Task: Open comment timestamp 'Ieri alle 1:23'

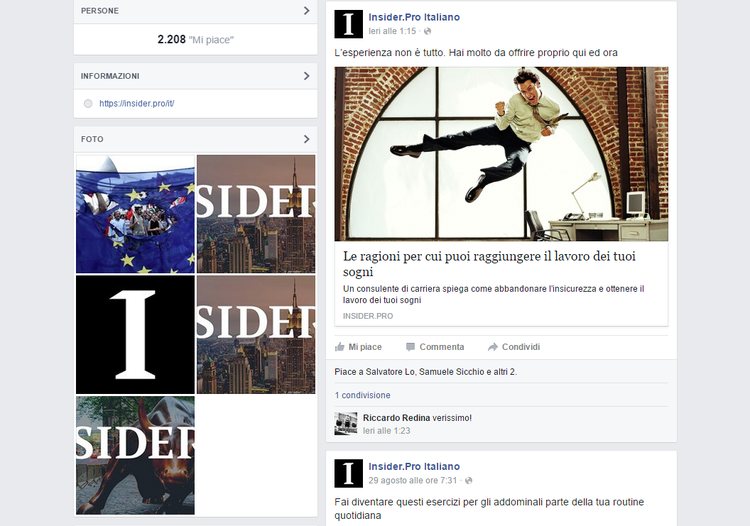Action: point(386,431)
